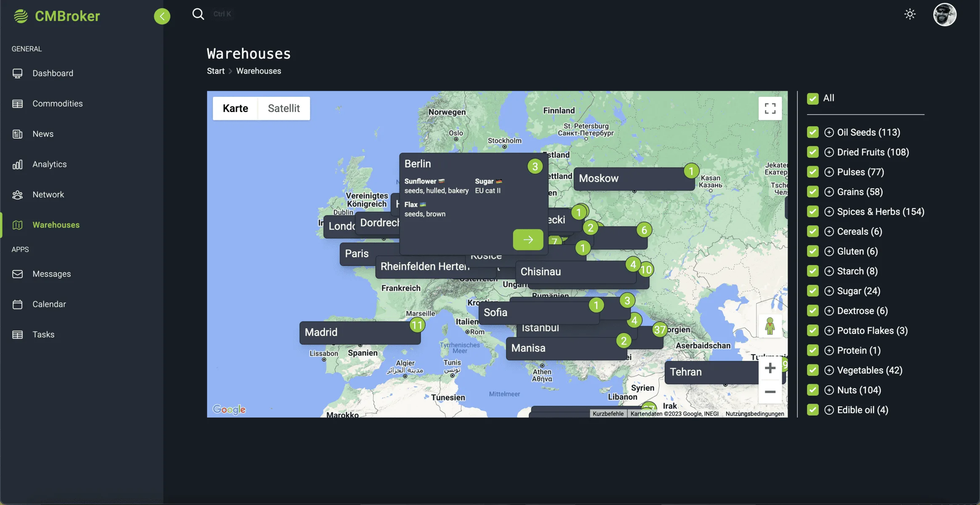Zoom out on the map
The height and width of the screenshot is (505, 980).
coord(770,392)
